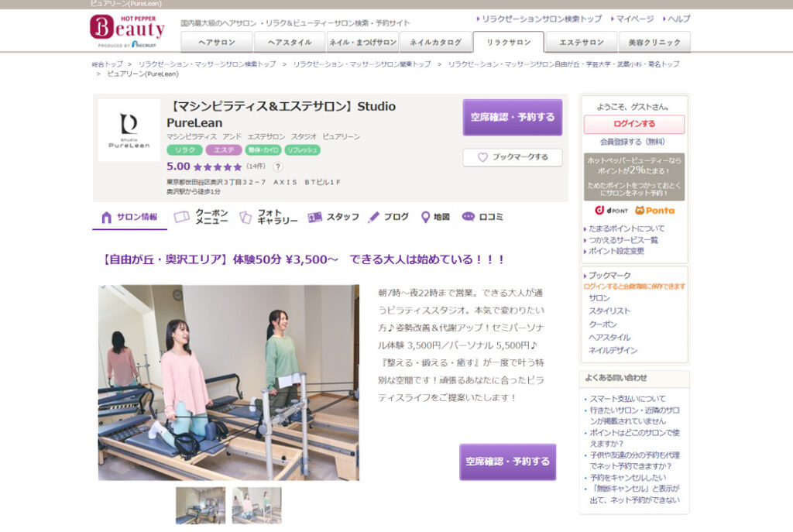Image resolution: width=793 pixels, height=532 pixels.
Task: Click the green リラク category tag
Action: [x=184, y=150]
